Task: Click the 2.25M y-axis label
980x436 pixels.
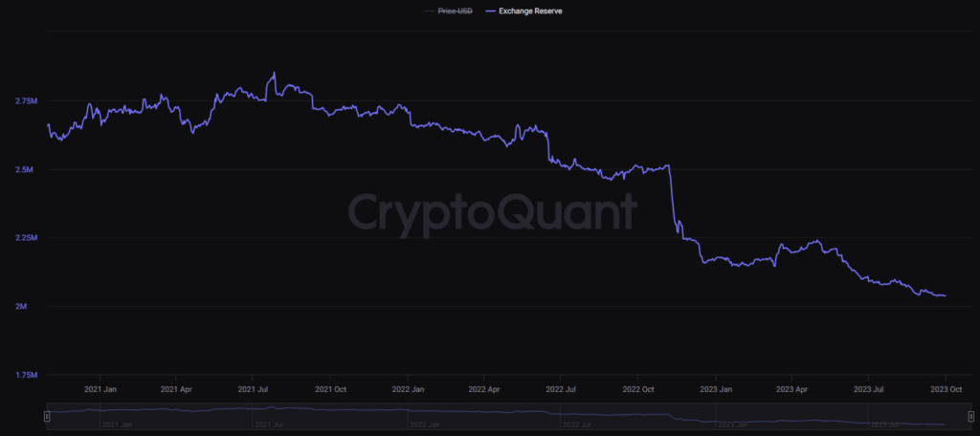Action: (x=27, y=238)
